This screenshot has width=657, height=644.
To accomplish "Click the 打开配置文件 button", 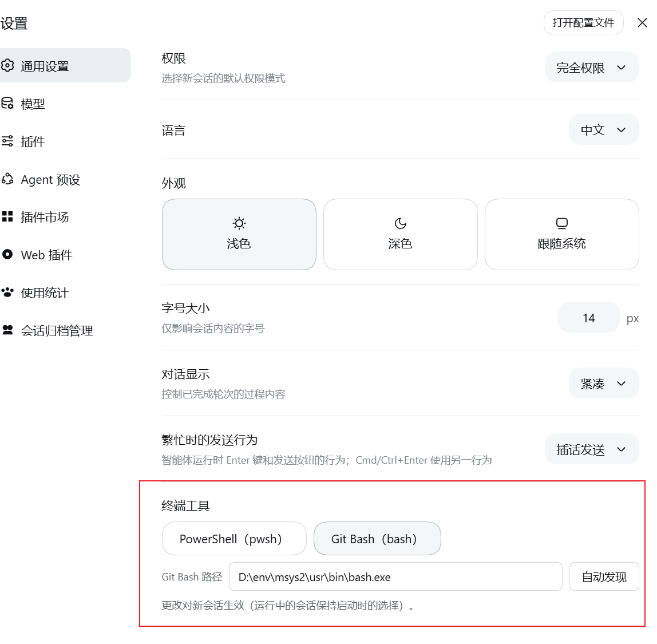I will 583,23.
